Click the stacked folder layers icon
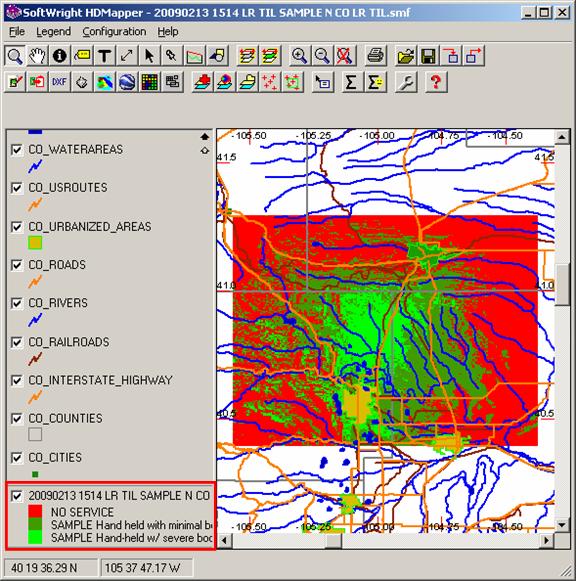 (x=247, y=82)
